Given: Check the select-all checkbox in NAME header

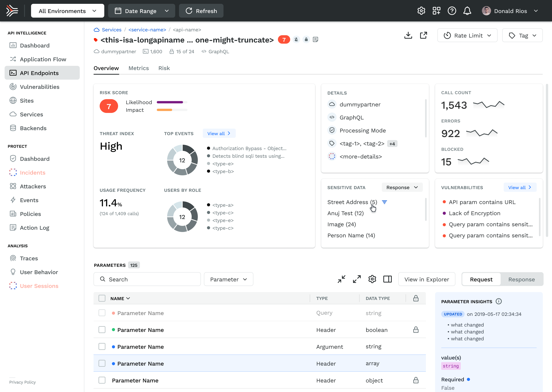Looking at the screenshot, I should 102,298.
